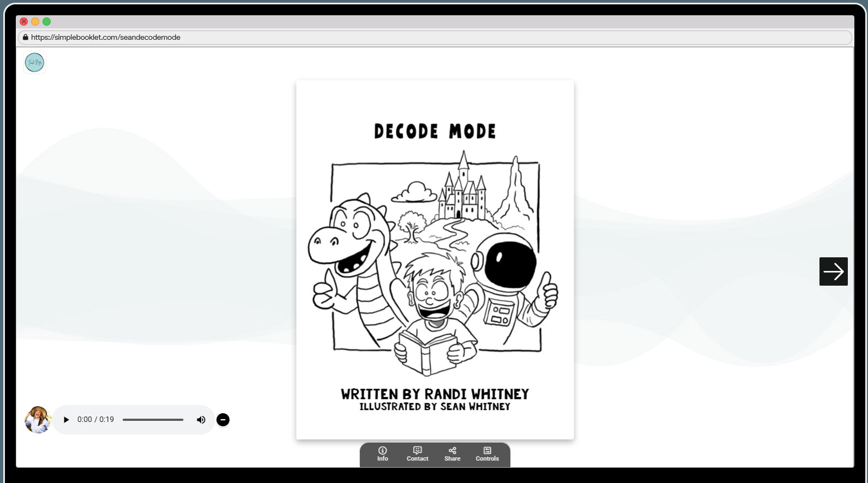This screenshot has width=868, height=483.
Task: Play the audio narration
Action: pos(66,420)
